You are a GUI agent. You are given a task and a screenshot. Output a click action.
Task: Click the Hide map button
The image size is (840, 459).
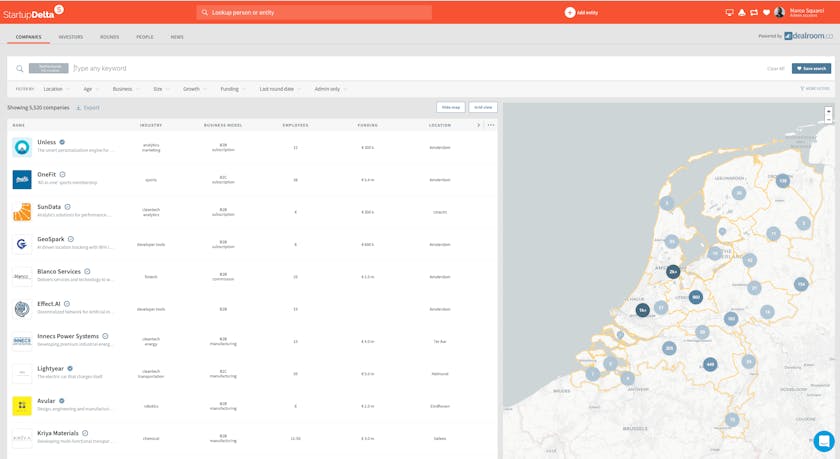[450, 107]
